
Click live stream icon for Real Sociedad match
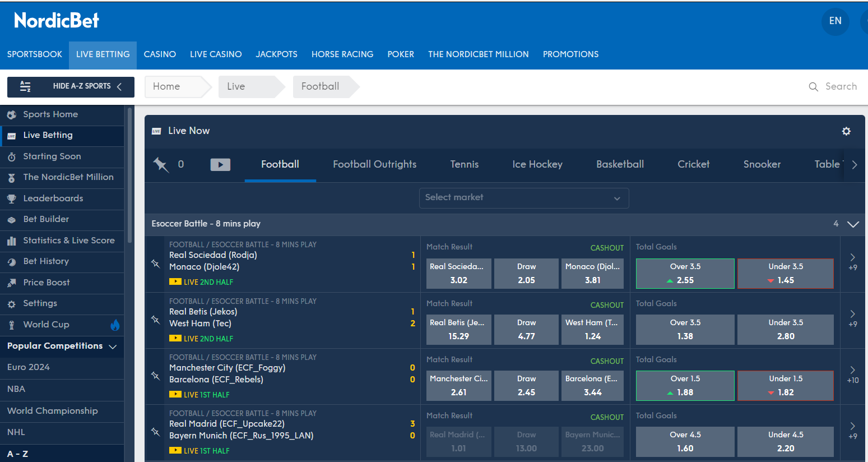175,282
